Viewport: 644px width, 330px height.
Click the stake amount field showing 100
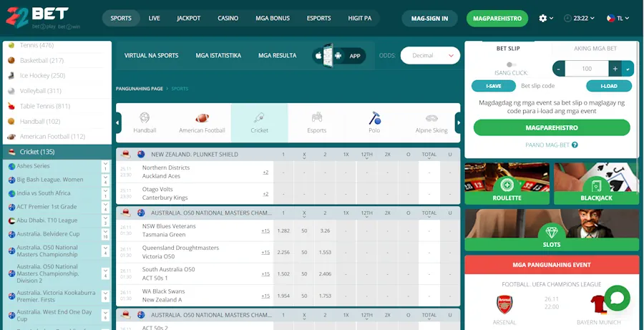(587, 69)
